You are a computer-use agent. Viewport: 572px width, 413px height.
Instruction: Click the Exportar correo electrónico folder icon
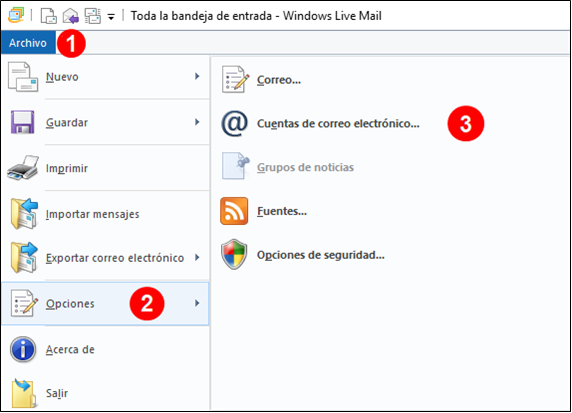pos(24,258)
